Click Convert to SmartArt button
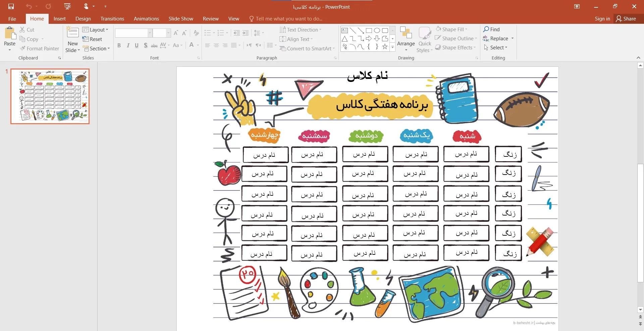644x331 pixels. pyautogui.click(x=307, y=48)
